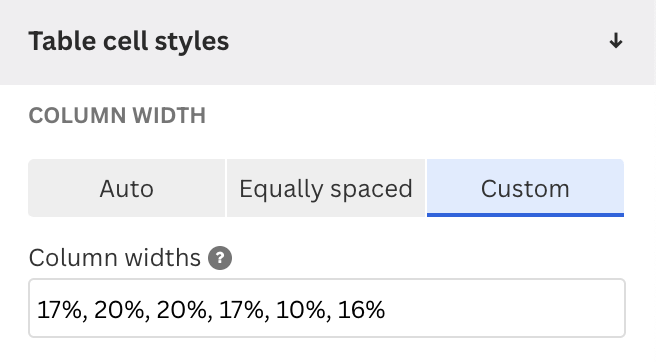Collapse the Table cell styles section

click(x=615, y=41)
